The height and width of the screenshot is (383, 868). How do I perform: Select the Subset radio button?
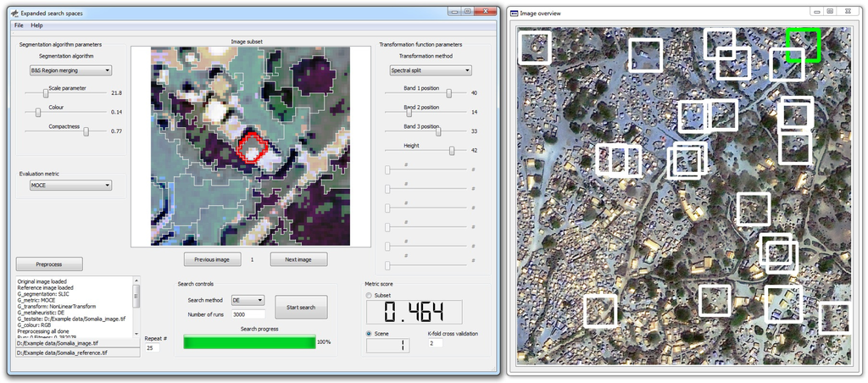click(x=370, y=296)
